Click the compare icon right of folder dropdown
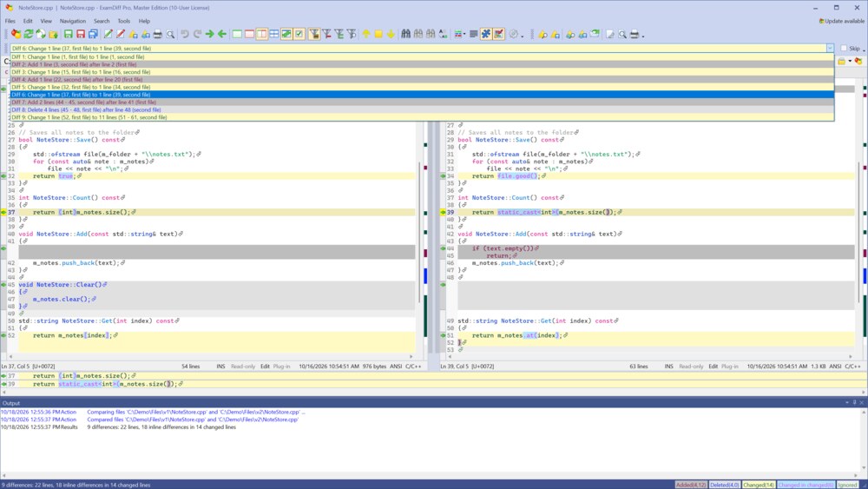Screen dimensions: 868x489 click(858, 61)
